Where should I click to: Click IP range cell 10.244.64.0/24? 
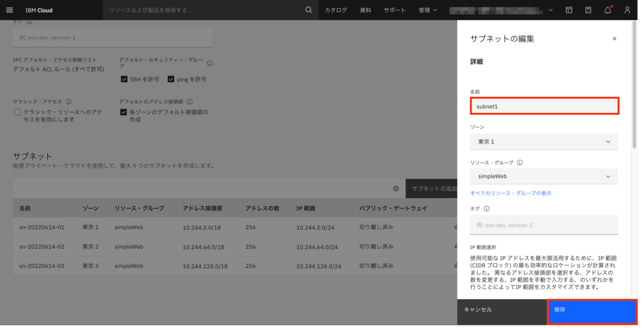tap(317, 247)
